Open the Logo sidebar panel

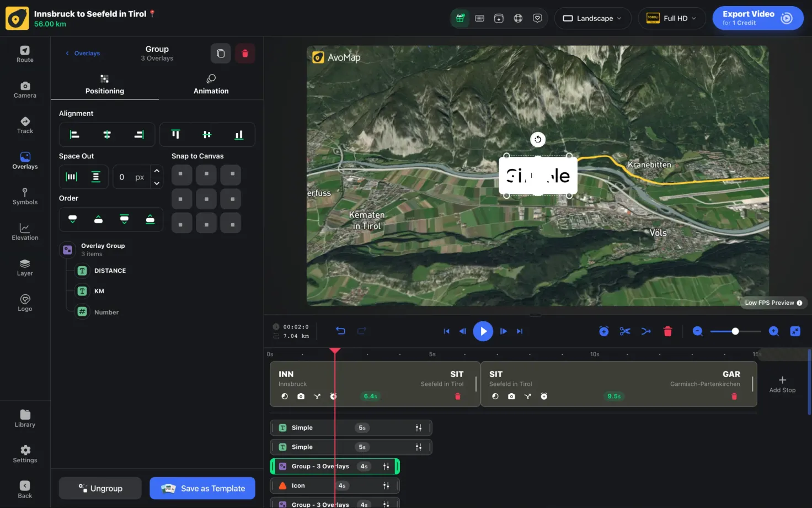25,303
